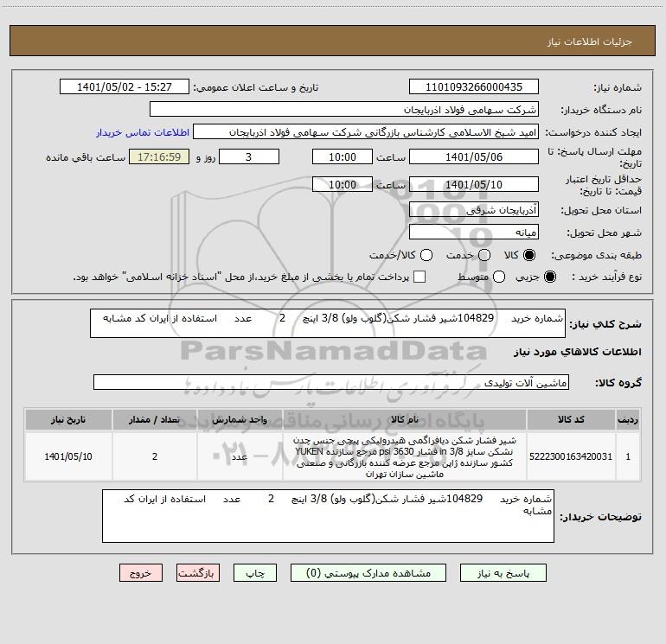Click the تعداد / مقدار column header

[155, 419]
